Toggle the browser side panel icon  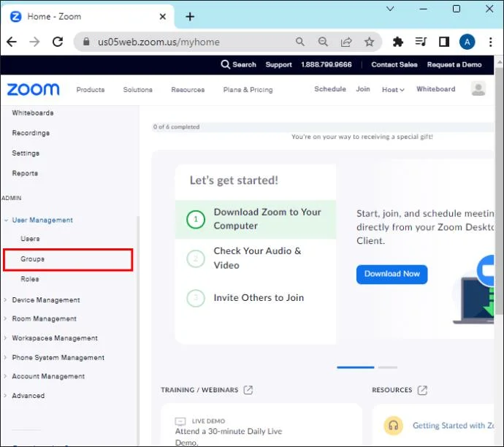point(444,42)
